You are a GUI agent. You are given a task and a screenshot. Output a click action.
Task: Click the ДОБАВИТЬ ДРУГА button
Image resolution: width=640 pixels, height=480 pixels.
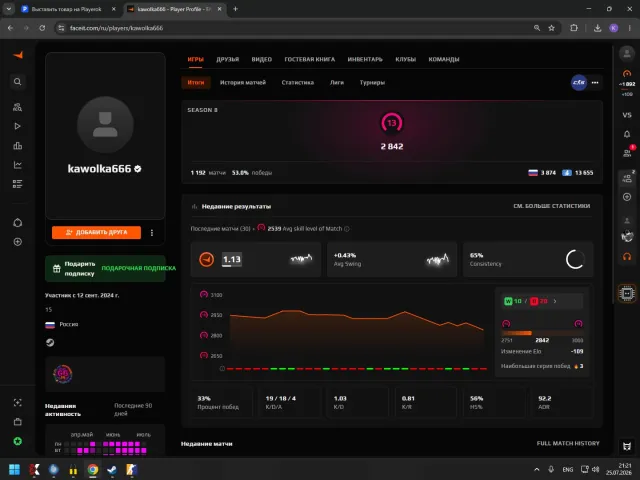click(x=96, y=232)
